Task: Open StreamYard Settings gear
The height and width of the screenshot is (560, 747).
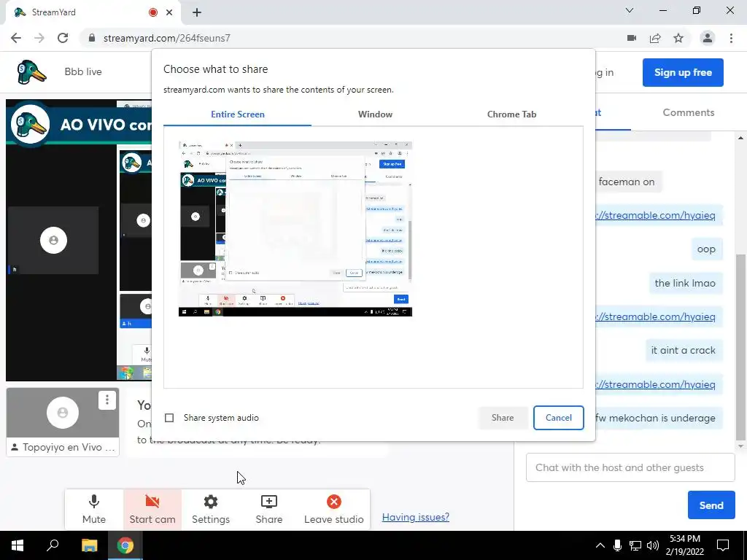Action: [x=211, y=509]
